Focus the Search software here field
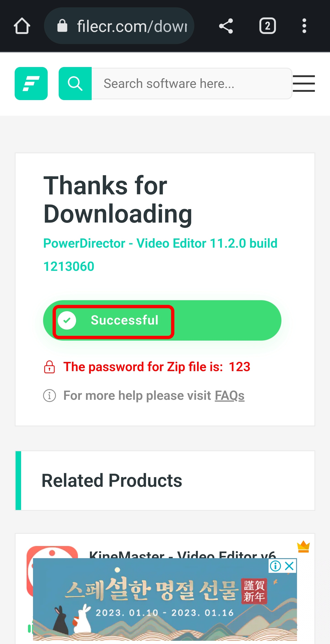 click(192, 84)
